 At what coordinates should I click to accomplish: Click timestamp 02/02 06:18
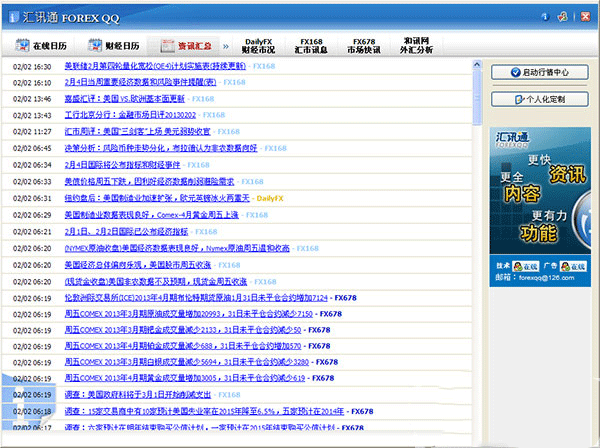pos(32,411)
